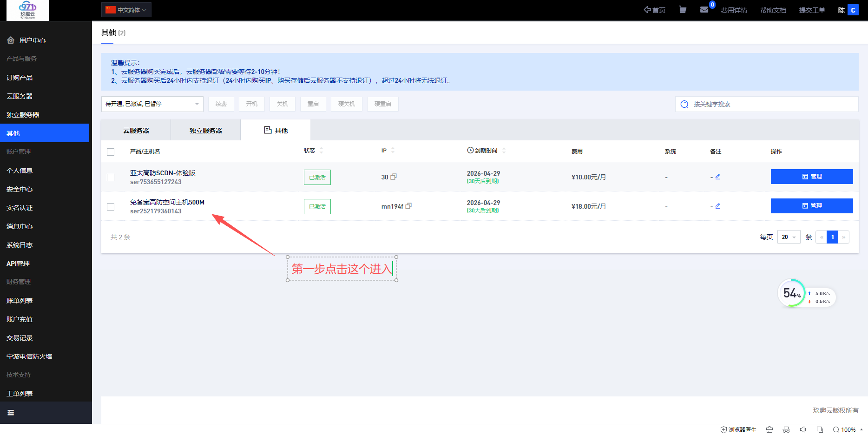Copy IP mn194f of 免备案高防空间主机 row
868x435 pixels.
tap(408, 206)
